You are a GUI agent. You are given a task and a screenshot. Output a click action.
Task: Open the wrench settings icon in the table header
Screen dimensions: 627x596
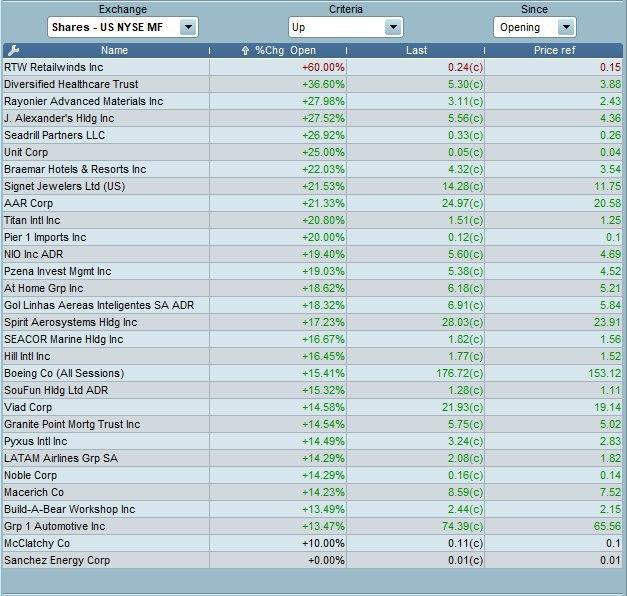[x=13, y=50]
